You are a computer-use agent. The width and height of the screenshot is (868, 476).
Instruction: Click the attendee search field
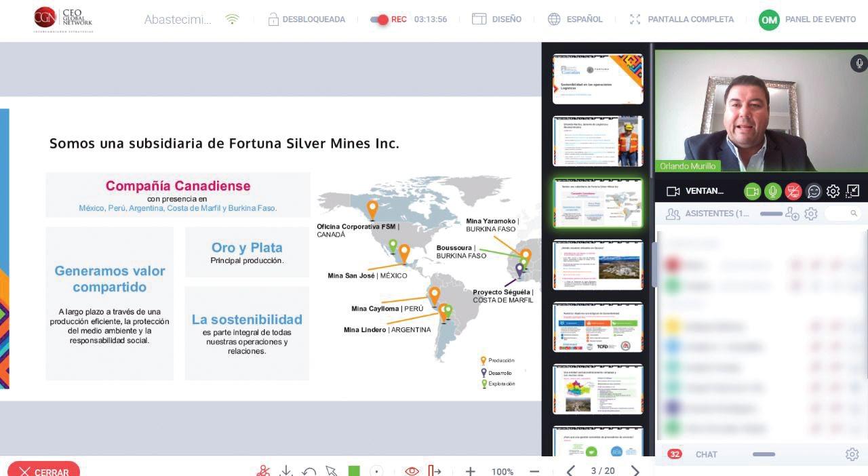click(844, 214)
